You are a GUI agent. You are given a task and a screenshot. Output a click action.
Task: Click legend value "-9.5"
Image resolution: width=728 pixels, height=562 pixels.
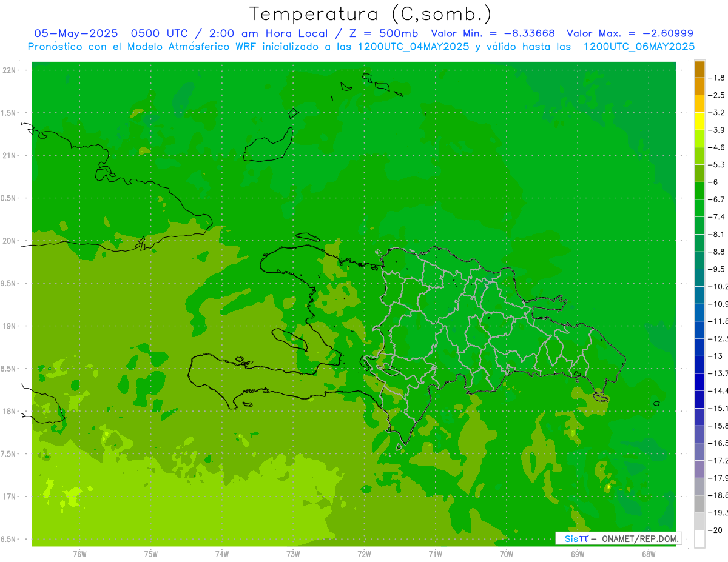(x=716, y=269)
